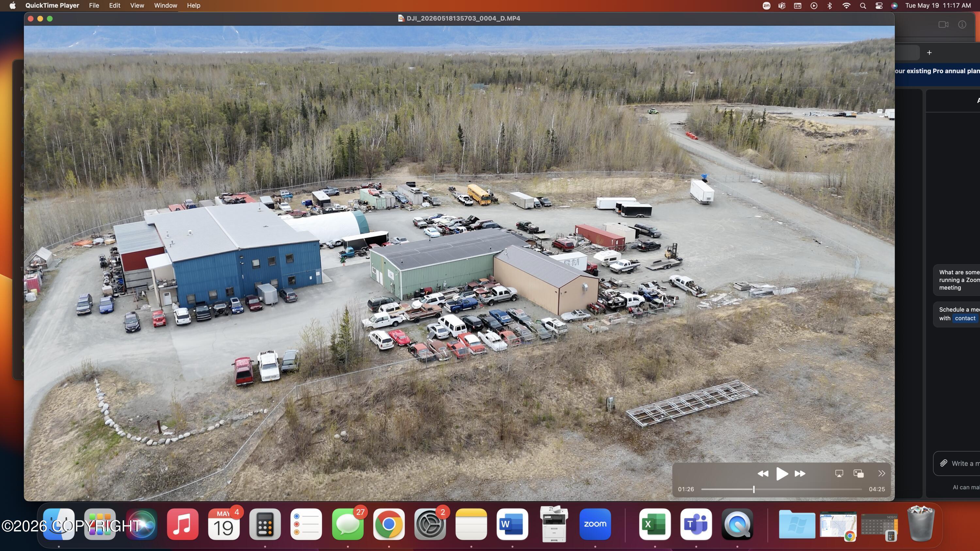Click the fast-forward playback button
This screenshot has width=980, height=551.
(800, 473)
